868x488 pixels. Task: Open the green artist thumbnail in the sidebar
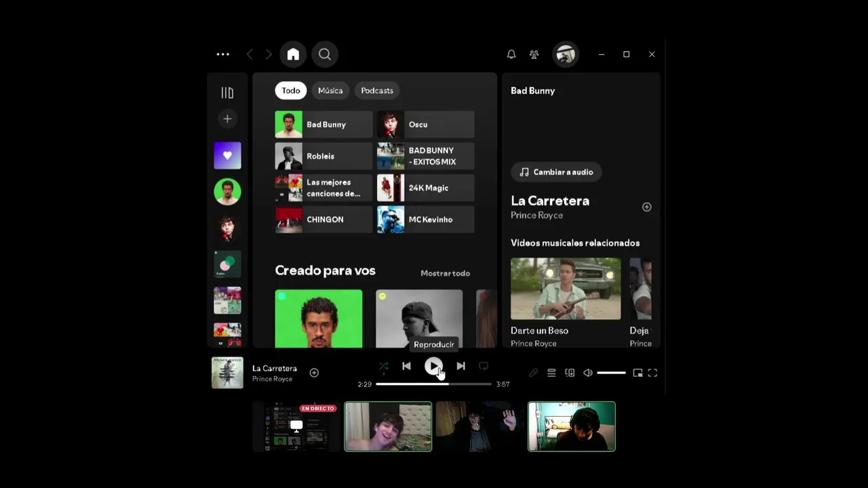(x=227, y=192)
